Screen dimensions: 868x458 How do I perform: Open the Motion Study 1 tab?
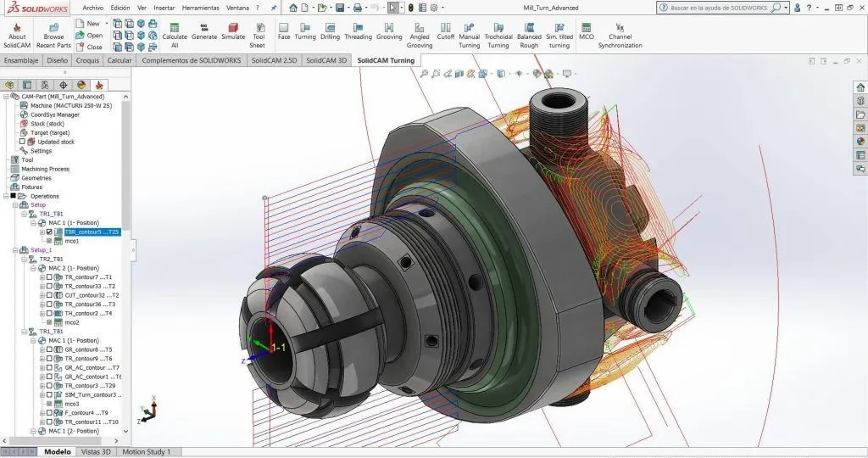click(x=146, y=452)
